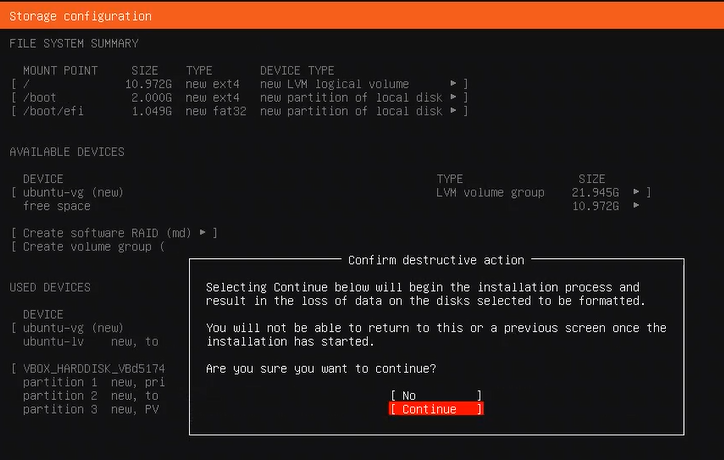This screenshot has width=724, height=460.
Task: Select free space entry in Available Devices
Action: click(x=56, y=206)
